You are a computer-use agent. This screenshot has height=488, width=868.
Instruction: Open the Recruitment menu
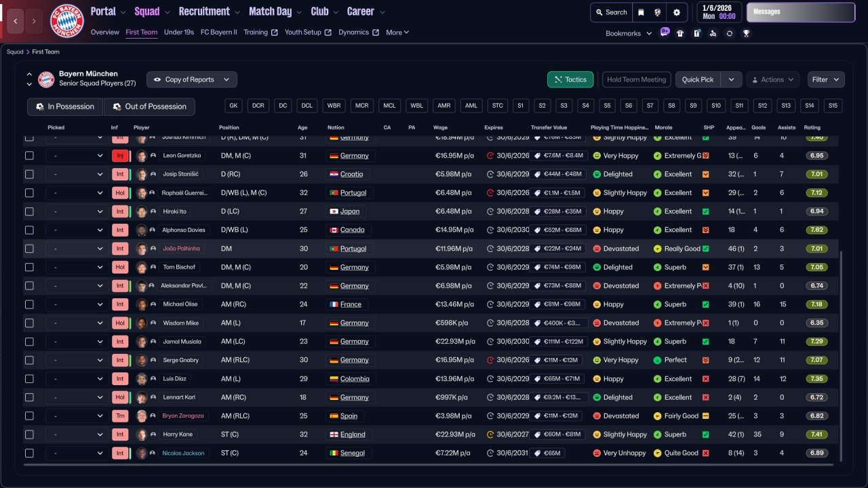209,12
